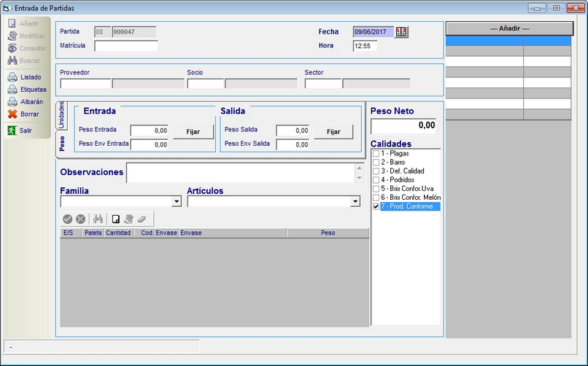Click the app icon in title bar
This screenshot has width=588, height=366.
(x=7, y=8)
